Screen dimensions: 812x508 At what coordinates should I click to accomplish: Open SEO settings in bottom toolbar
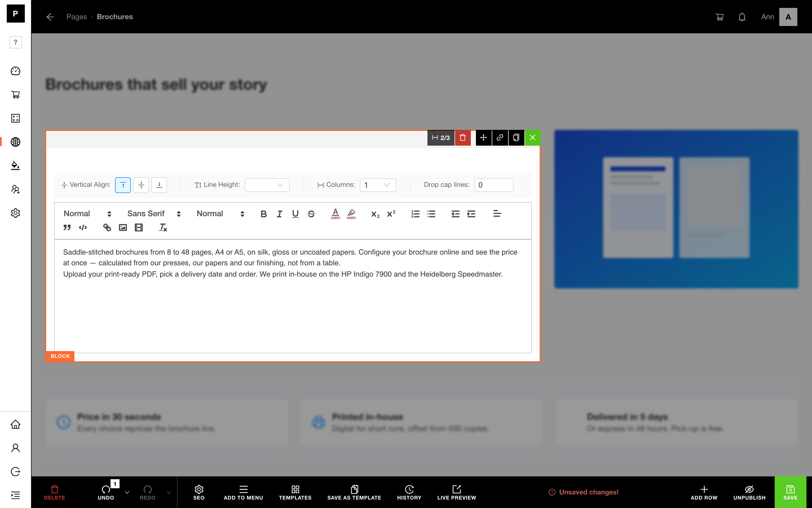click(199, 492)
